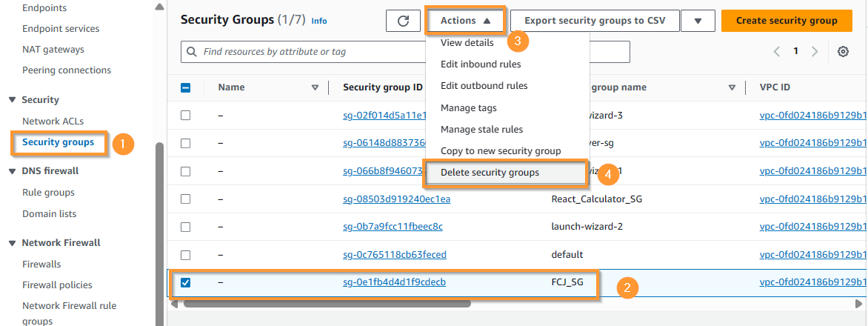This screenshot has height=326, width=868.
Task: Click the horizontal table scrollbar
Action: pyautogui.click(x=327, y=304)
